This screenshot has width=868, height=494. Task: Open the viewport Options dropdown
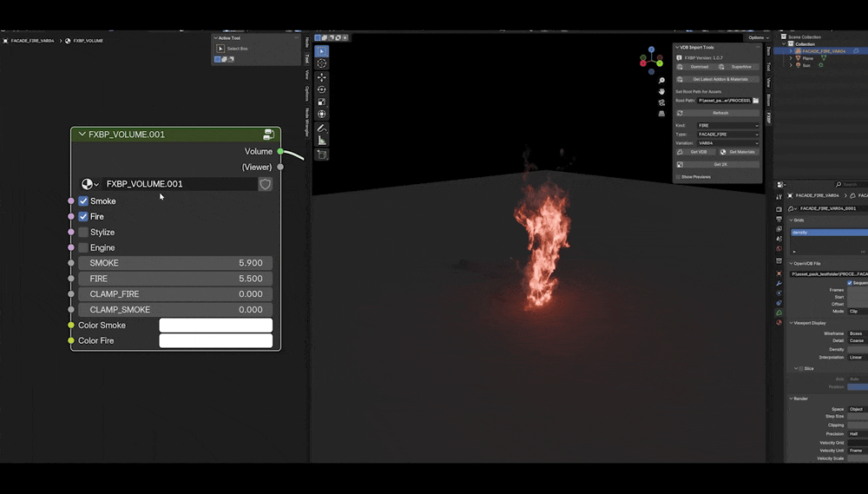point(759,37)
